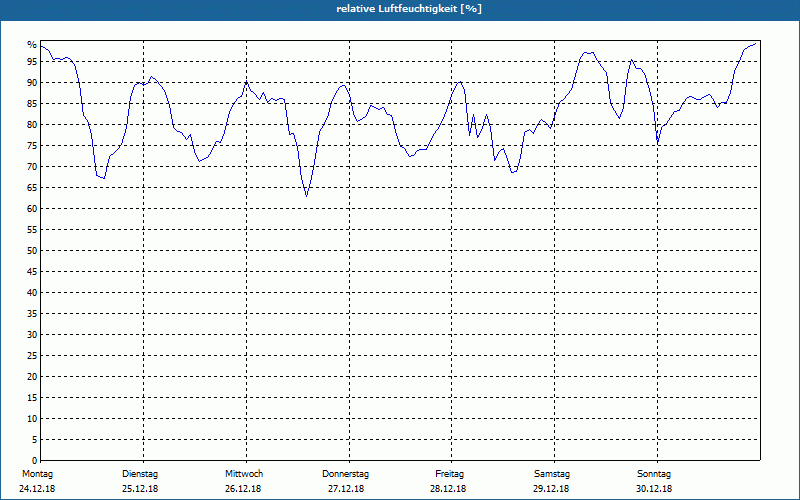Click the 10 y-axis value

click(x=32, y=419)
